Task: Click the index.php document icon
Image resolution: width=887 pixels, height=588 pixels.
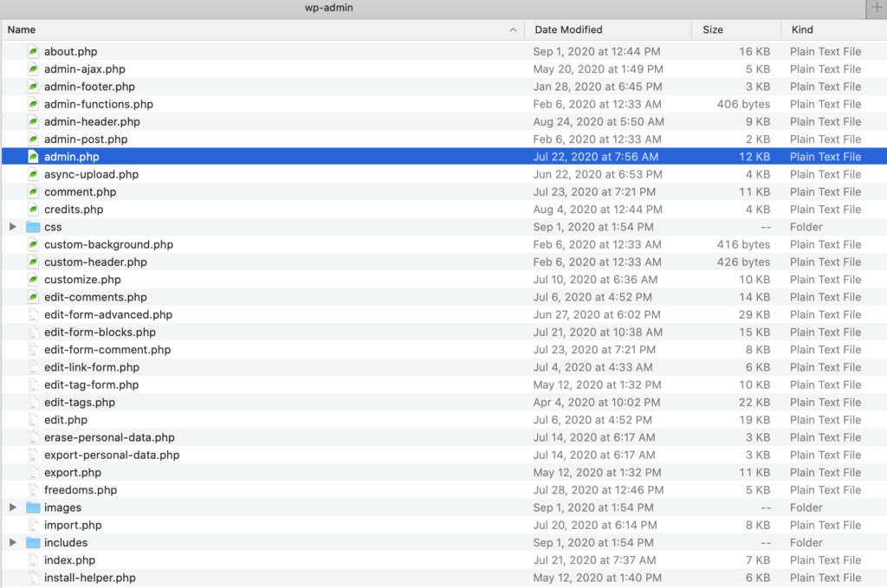Action: pyautogui.click(x=34, y=559)
